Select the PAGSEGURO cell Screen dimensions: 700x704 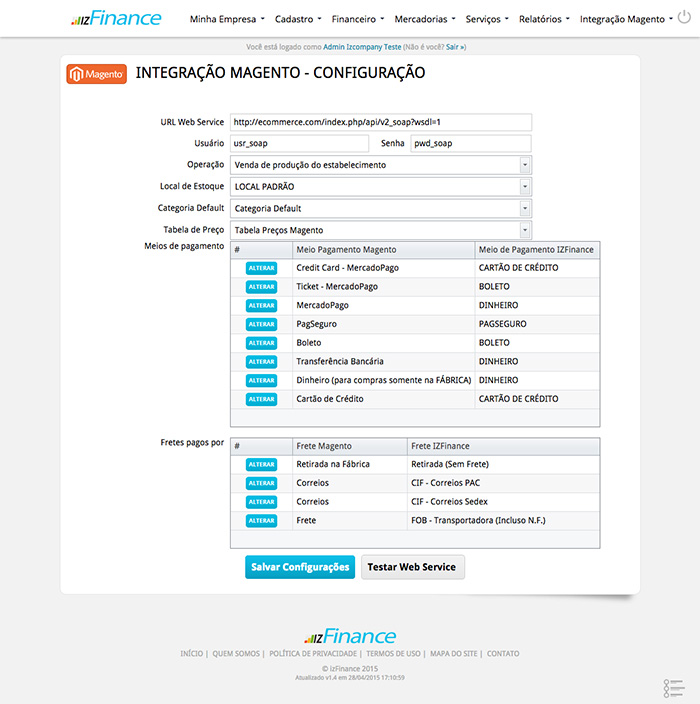coord(537,324)
